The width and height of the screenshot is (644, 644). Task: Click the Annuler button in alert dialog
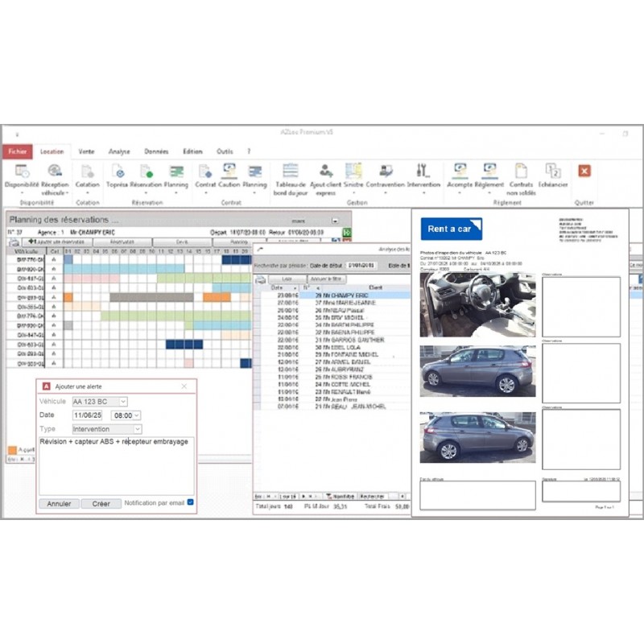pos(59,504)
